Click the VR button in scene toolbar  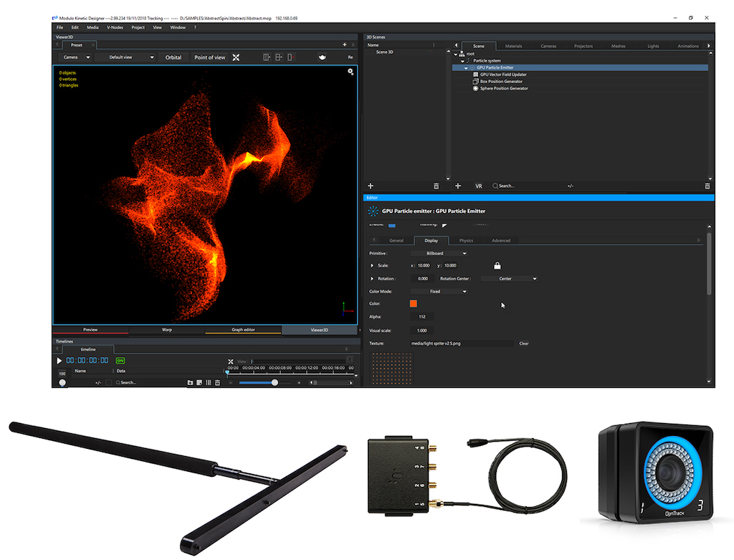[x=478, y=186]
